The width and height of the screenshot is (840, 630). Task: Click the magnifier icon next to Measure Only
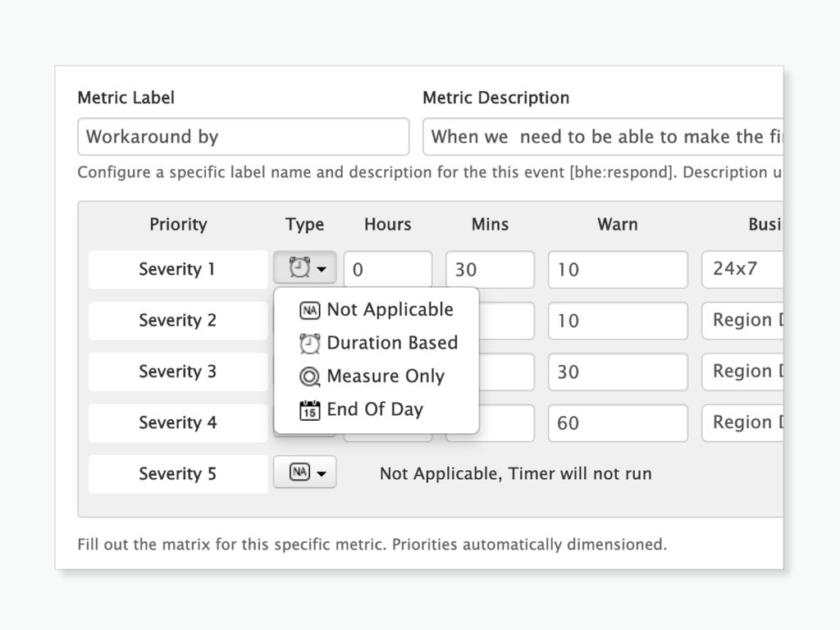(309, 377)
